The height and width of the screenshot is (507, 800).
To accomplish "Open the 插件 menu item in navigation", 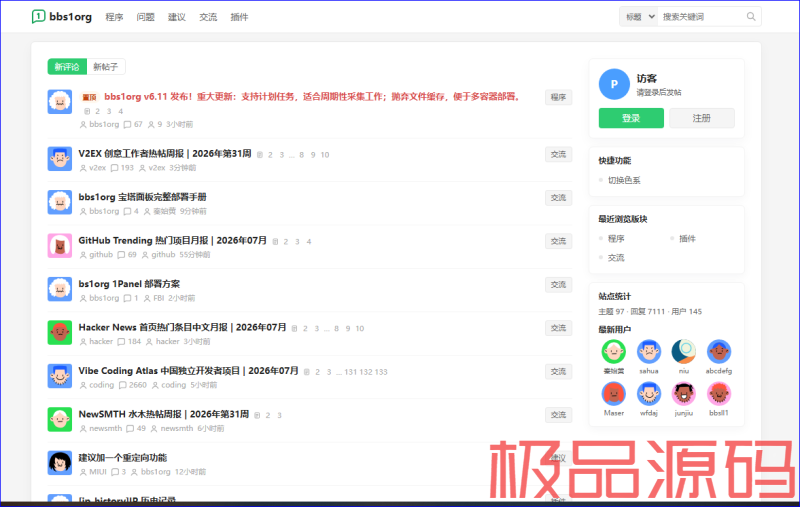I will pyautogui.click(x=239, y=17).
